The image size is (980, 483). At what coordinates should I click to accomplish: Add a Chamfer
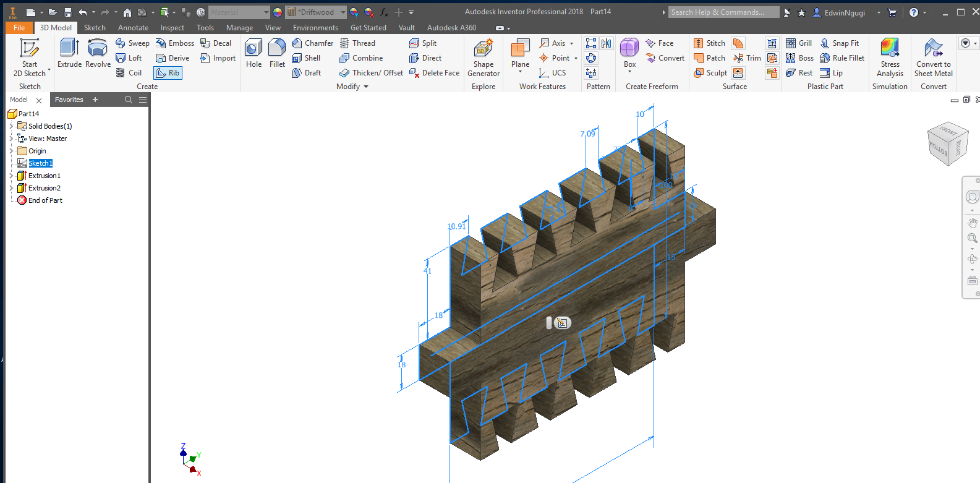click(x=312, y=43)
